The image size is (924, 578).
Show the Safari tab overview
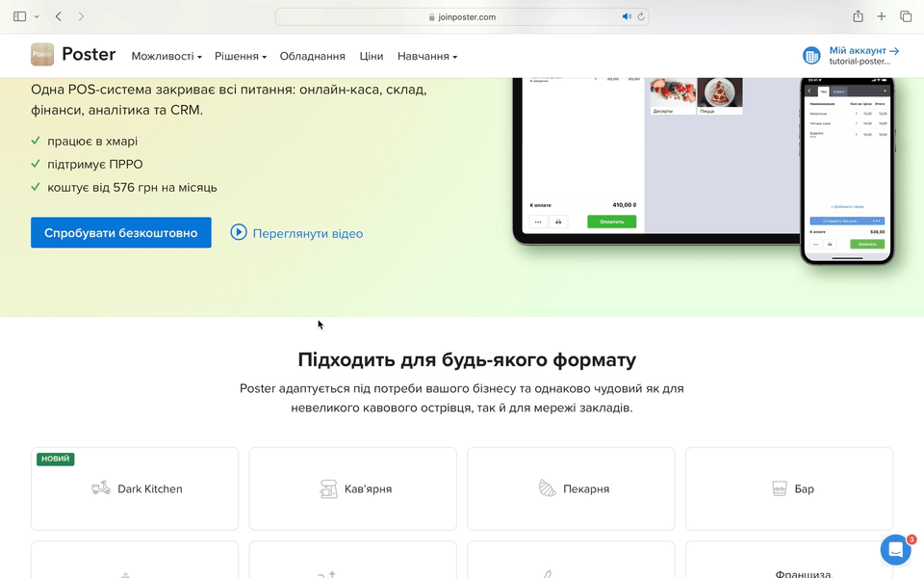tap(906, 16)
